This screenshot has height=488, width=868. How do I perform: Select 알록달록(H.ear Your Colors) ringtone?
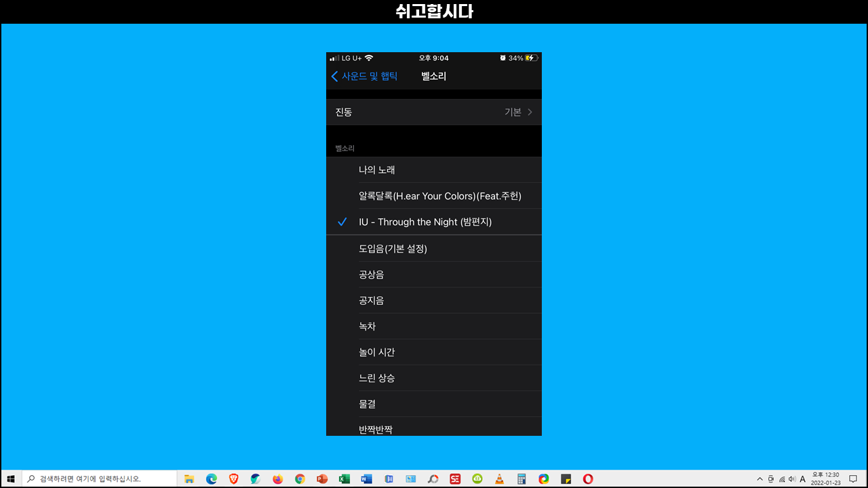[x=434, y=196]
